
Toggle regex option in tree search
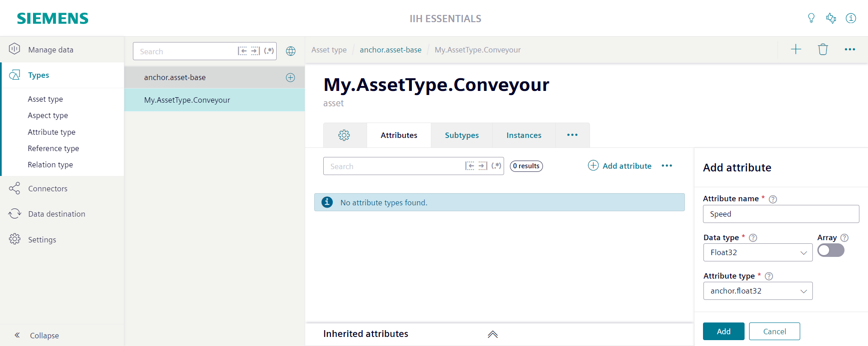pyautogui.click(x=269, y=51)
